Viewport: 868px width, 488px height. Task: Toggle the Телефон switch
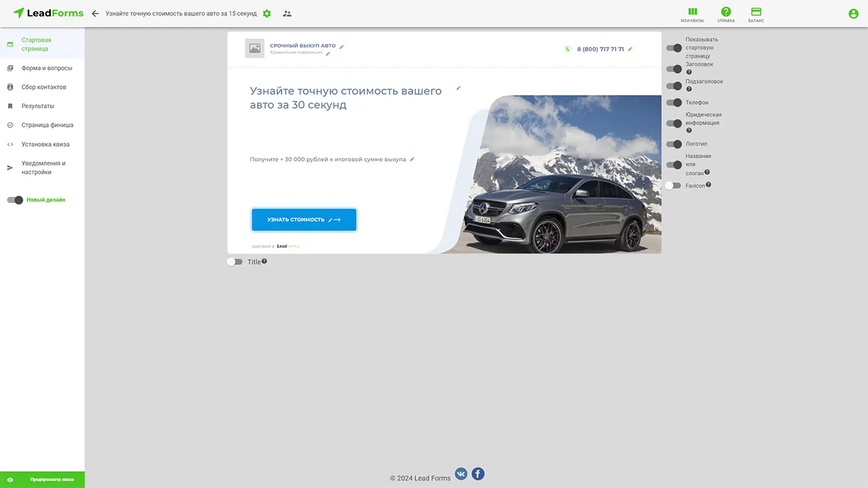tap(674, 103)
